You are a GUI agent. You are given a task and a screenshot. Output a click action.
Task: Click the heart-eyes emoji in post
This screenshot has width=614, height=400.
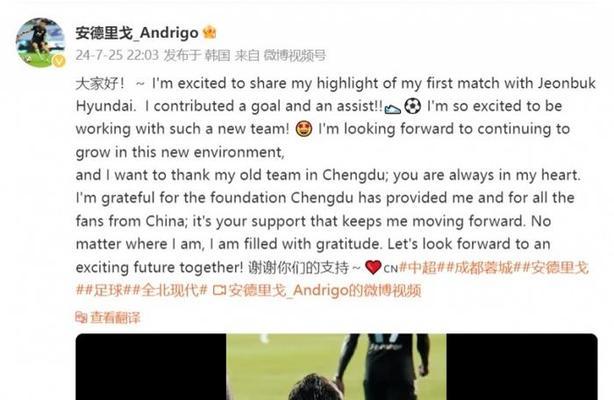tap(304, 129)
